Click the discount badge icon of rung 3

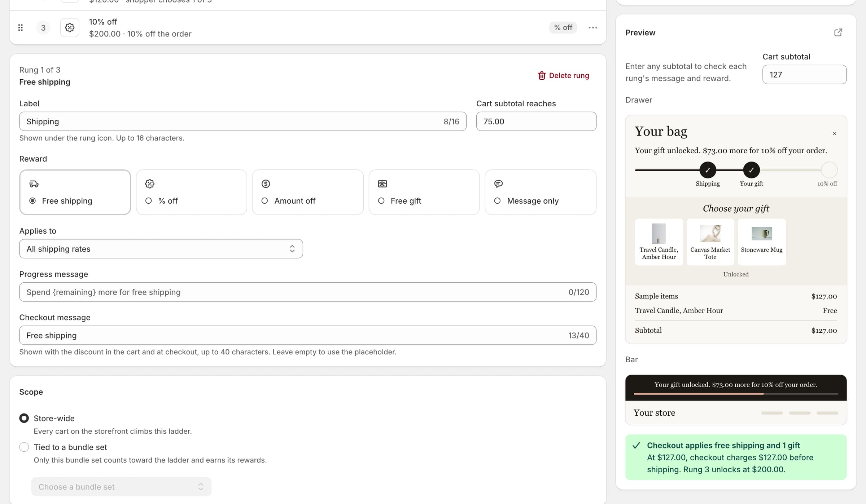70,28
